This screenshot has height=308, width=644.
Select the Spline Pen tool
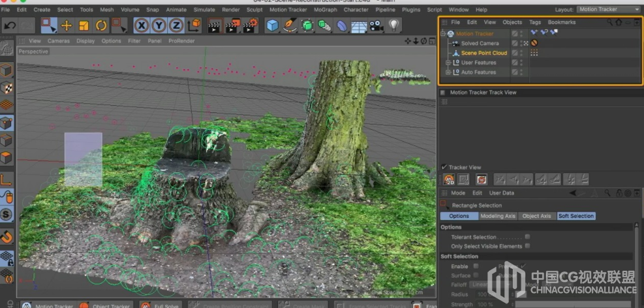click(x=290, y=26)
